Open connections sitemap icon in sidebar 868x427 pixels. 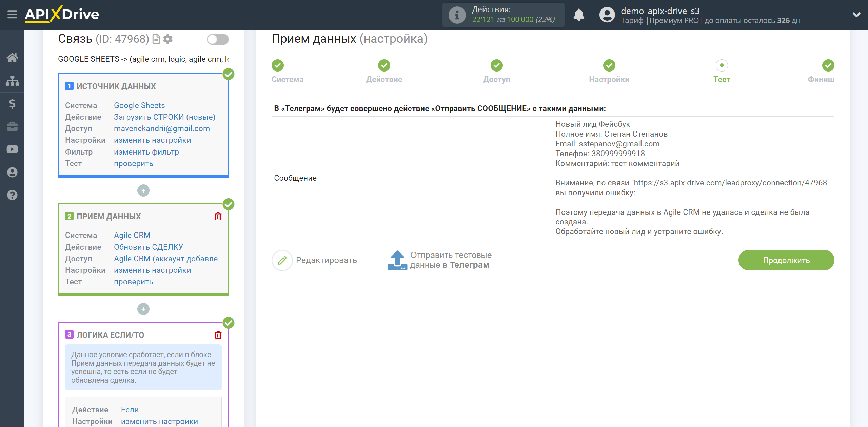[12, 81]
